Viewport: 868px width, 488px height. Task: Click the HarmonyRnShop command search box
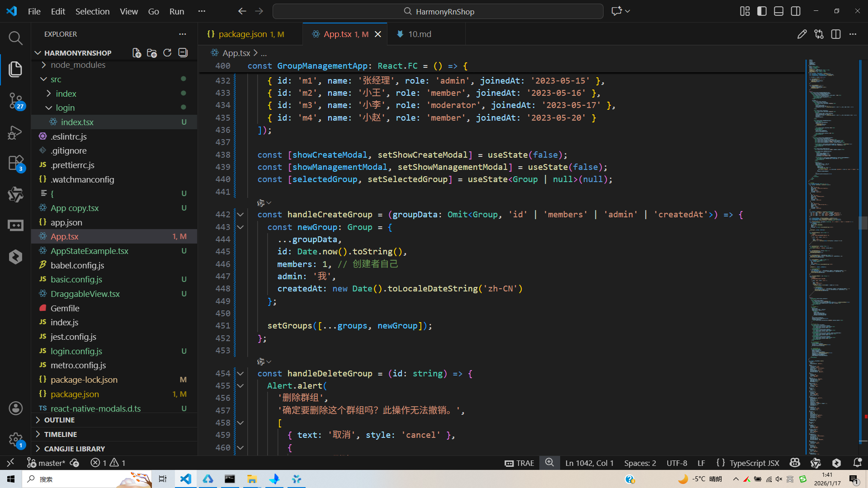click(438, 11)
